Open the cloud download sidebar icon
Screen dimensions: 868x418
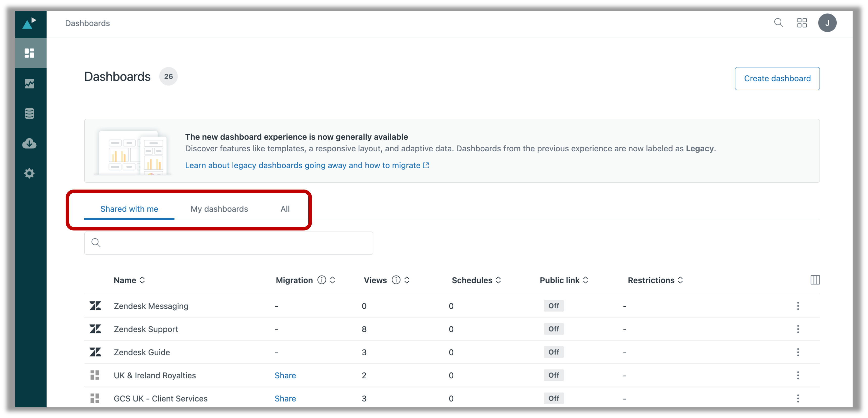pos(29,143)
